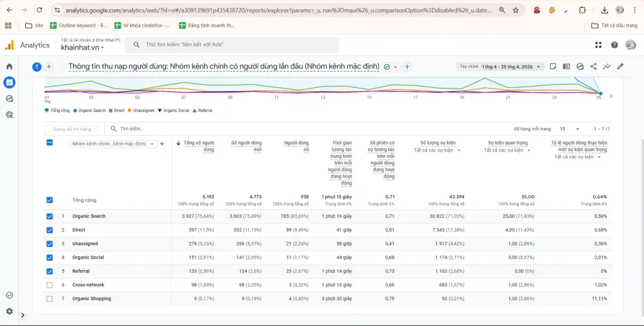
Task: Open the apps grid in bookmarks bar
Action: point(8,25)
